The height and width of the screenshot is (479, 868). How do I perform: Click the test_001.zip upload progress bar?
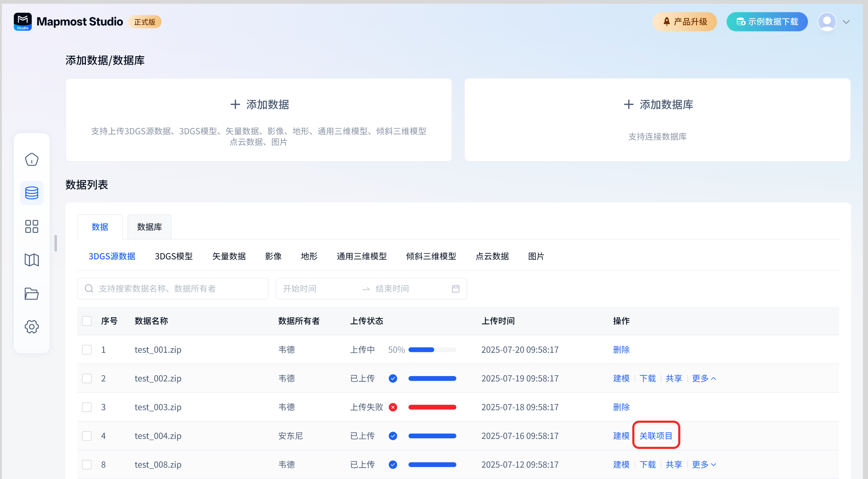pyautogui.click(x=432, y=350)
